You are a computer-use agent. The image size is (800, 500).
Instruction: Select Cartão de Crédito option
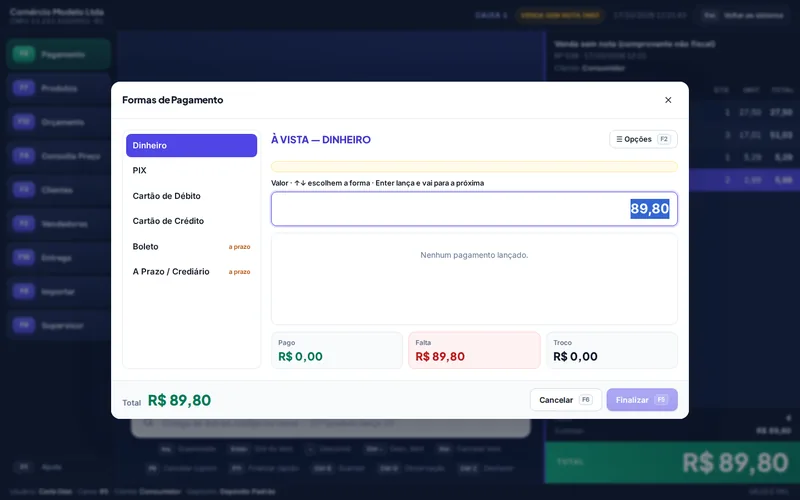point(191,221)
